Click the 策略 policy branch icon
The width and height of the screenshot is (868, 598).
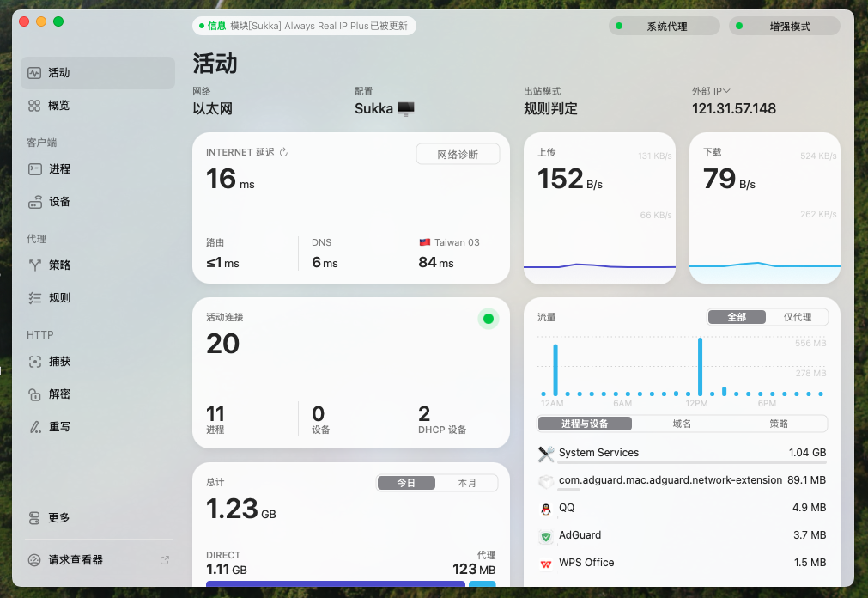pyautogui.click(x=34, y=265)
